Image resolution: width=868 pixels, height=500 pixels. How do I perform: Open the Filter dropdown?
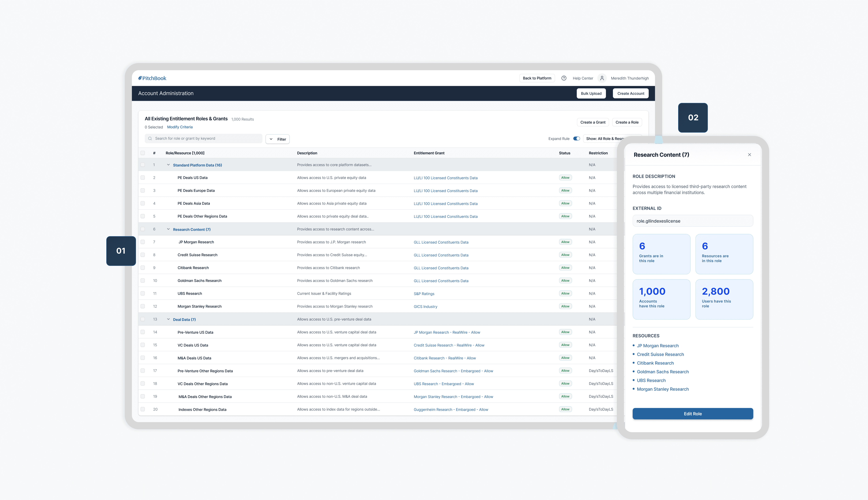click(277, 139)
